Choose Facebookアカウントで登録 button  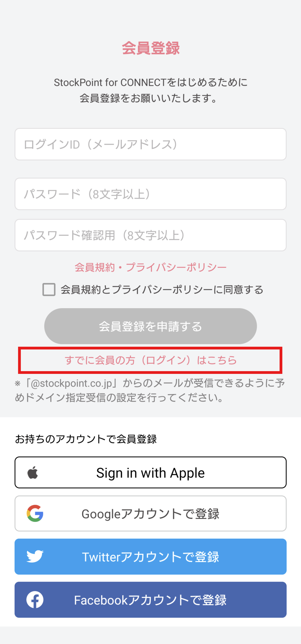click(x=150, y=600)
